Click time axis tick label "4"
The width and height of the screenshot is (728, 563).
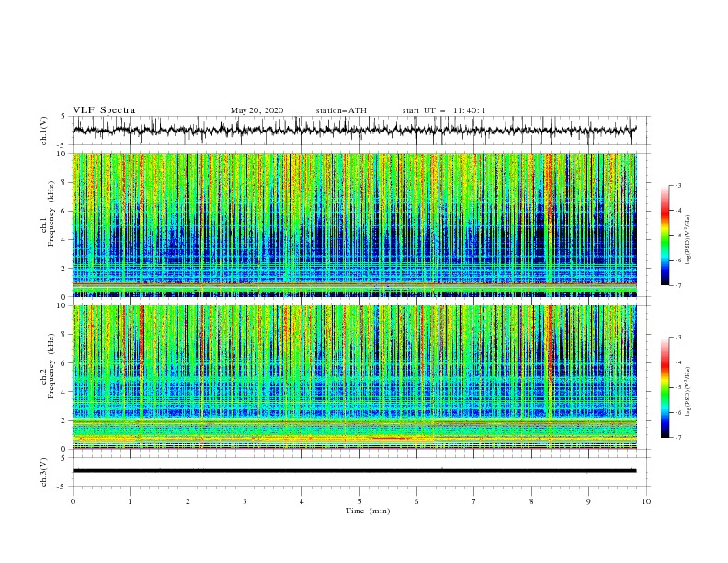click(x=301, y=501)
